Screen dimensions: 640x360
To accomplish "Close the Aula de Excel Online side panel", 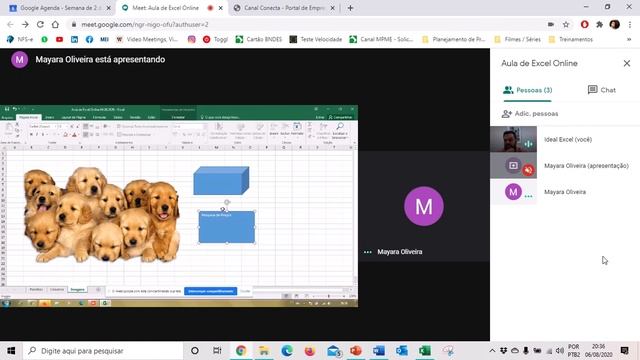I will point(627,63).
